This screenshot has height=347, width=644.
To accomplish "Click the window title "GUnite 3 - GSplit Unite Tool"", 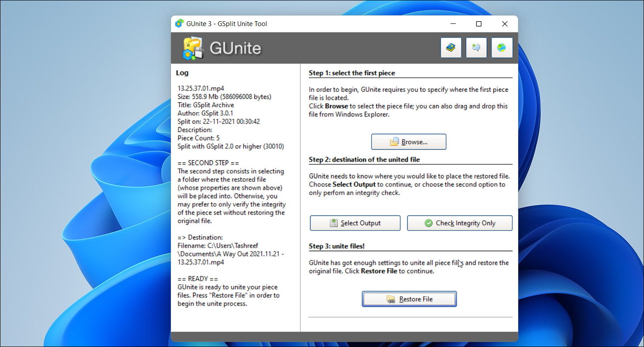I will pos(227,24).
